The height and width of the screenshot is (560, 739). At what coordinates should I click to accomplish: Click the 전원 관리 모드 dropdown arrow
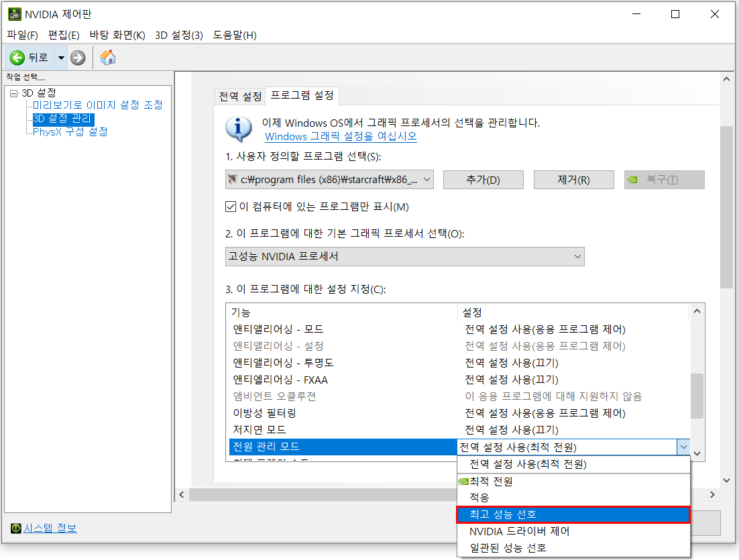(x=683, y=447)
